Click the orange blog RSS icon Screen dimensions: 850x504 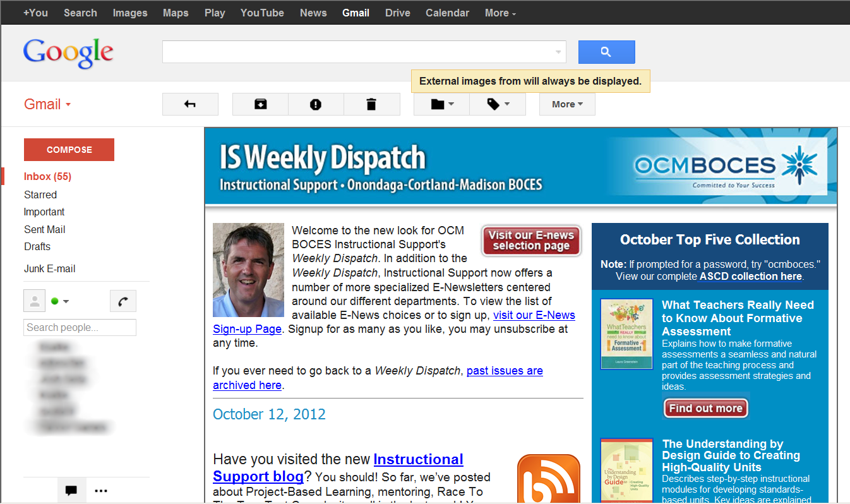point(548,479)
